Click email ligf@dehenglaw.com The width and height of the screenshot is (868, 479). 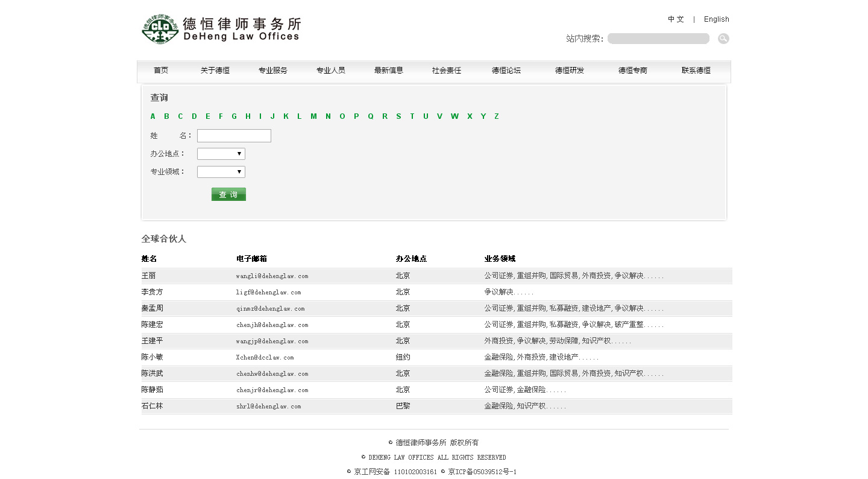pyautogui.click(x=268, y=292)
